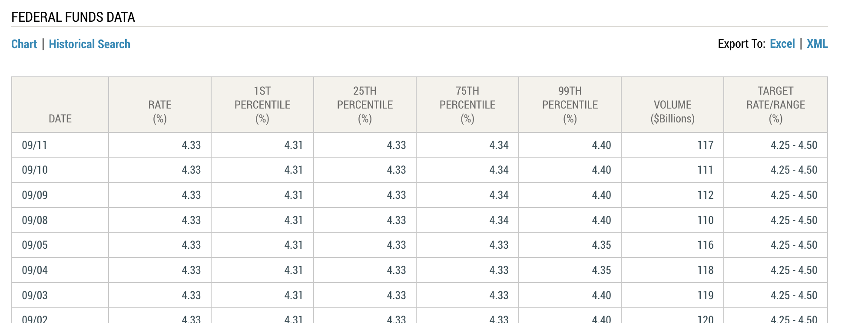Select the 09/10 date cell
Image resolution: width=868 pixels, height=323 pixels.
[60, 170]
